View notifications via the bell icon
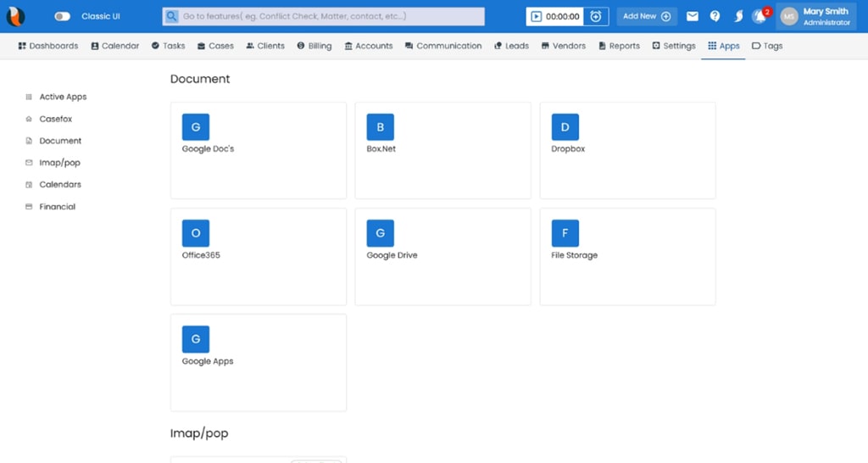 [x=759, y=16]
